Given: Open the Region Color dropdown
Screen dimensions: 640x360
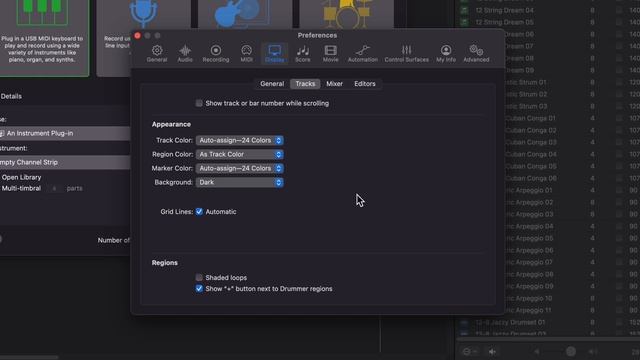Looking at the screenshot, I should tap(240, 154).
